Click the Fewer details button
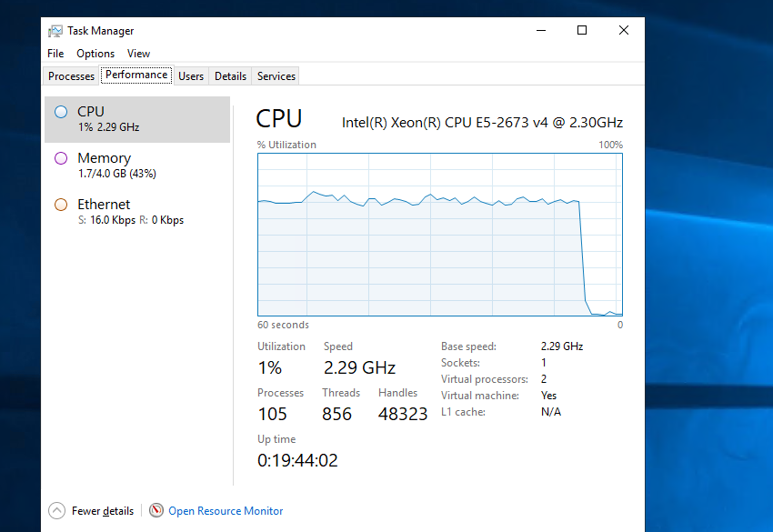Viewport: 773px width, 532px height. [102, 511]
